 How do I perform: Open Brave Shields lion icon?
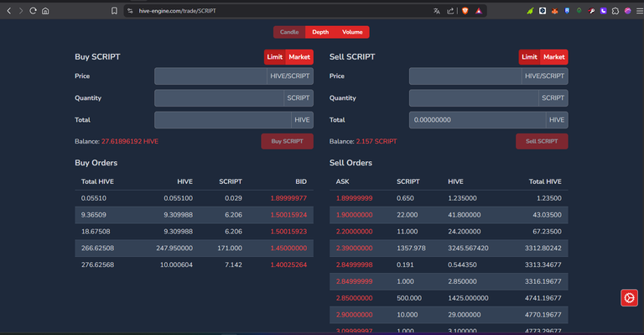[x=465, y=11]
